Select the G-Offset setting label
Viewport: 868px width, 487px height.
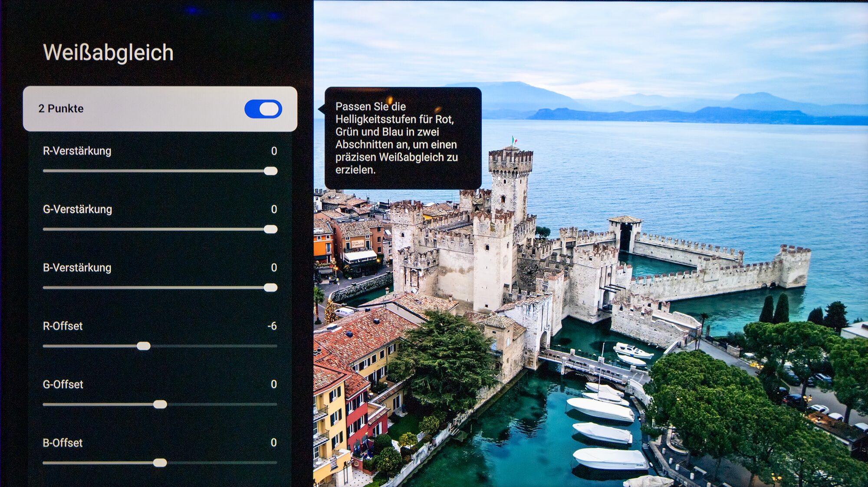63,385
